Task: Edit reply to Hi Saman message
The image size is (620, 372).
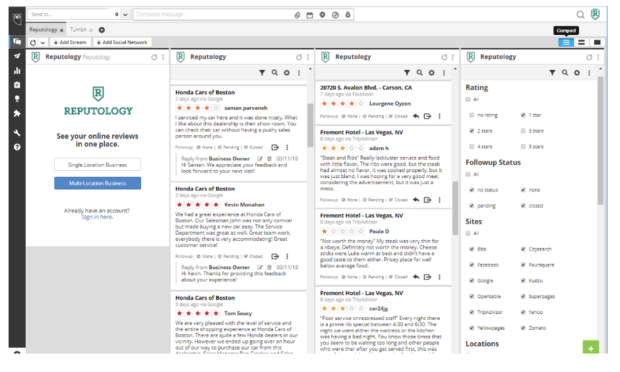Action: 260,159
